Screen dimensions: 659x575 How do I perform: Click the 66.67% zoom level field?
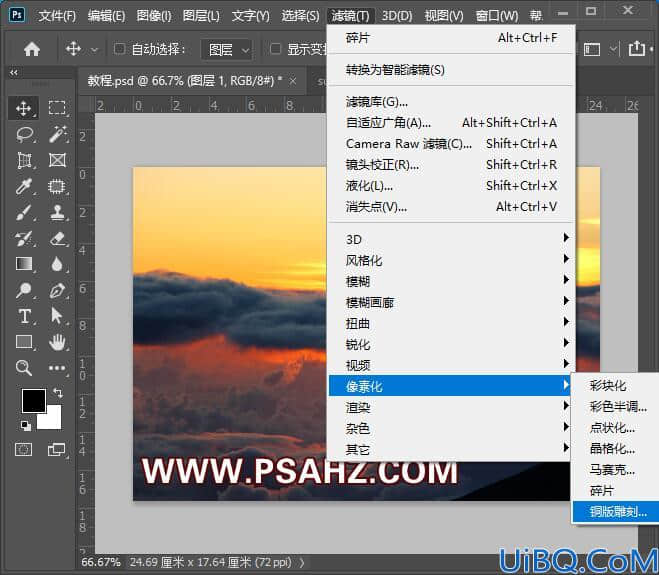[101, 562]
